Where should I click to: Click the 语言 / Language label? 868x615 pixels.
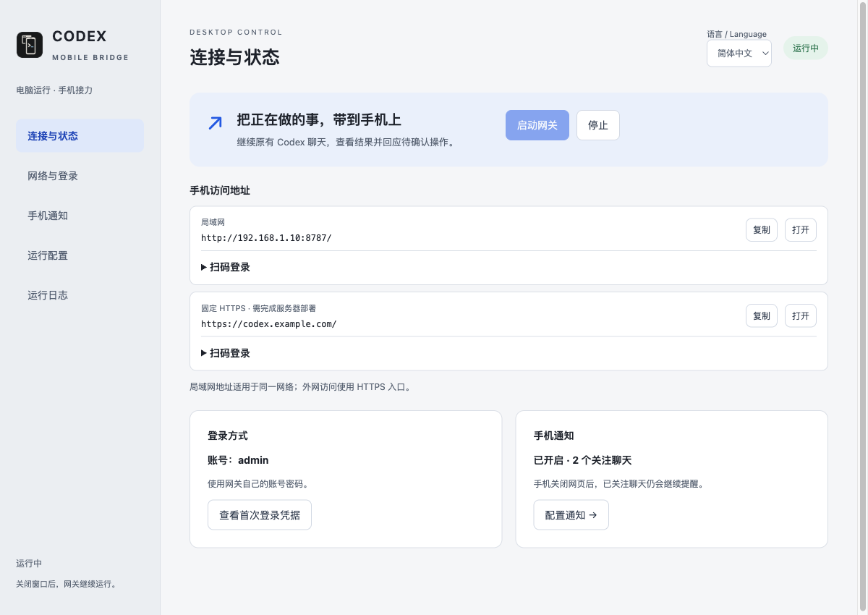click(737, 34)
